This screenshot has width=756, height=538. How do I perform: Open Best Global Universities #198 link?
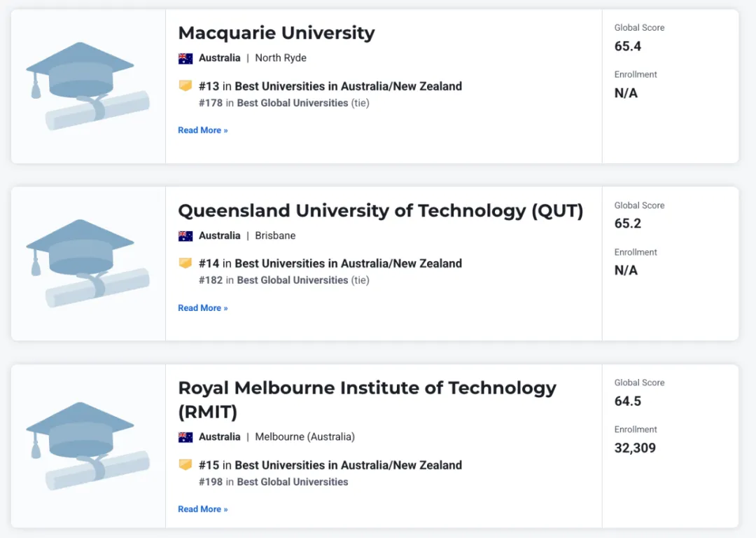pos(292,482)
